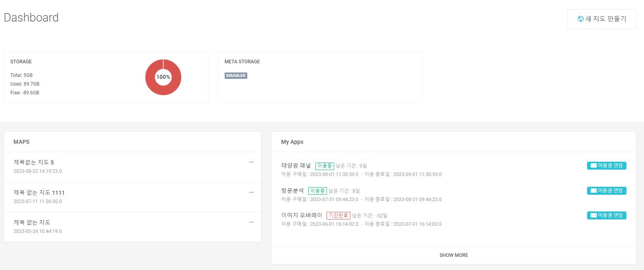
Task: Open the map 제목 없는 지도 1111
Action: coord(39,193)
